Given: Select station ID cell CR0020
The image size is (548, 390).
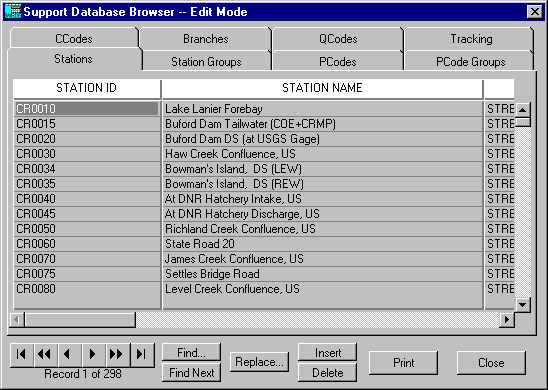Looking at the screenshot, I should pos(87,139).
